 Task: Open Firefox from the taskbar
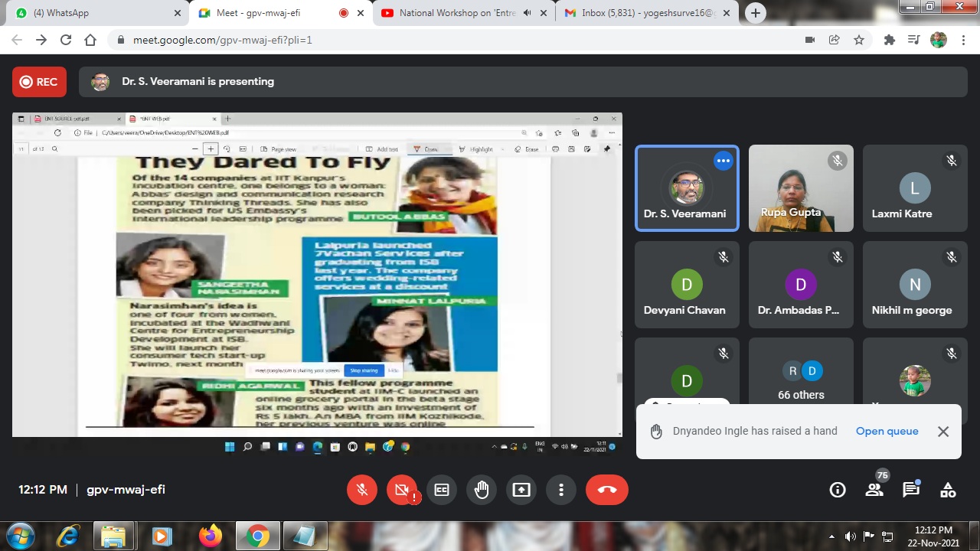pyautogui.click(x=210, y=536)
